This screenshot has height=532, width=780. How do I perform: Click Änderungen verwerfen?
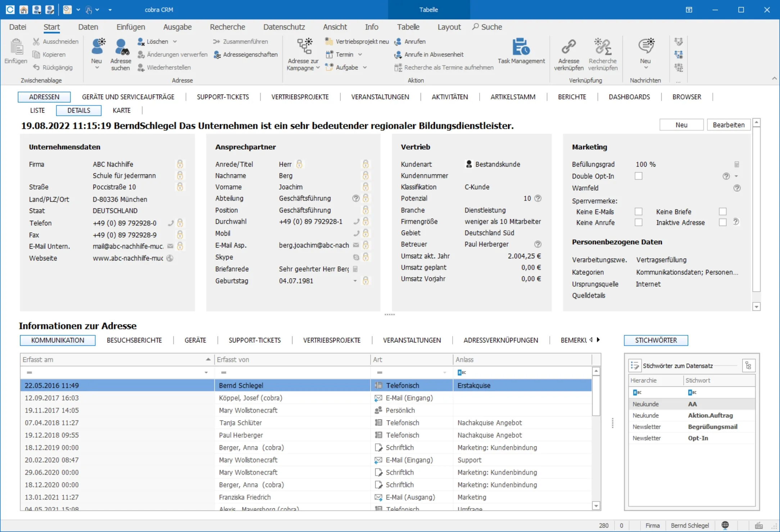(x=173, y=55)
